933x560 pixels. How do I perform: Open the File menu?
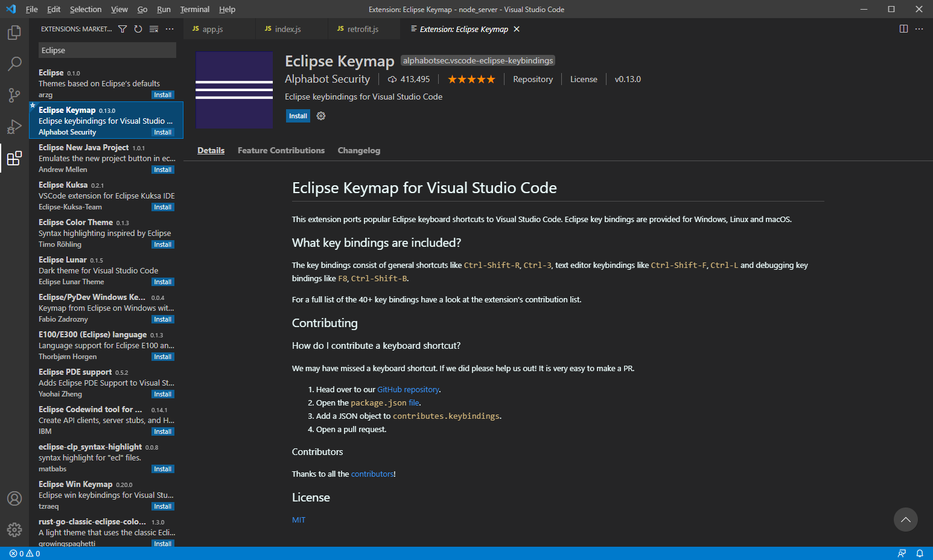click(32, 9)
